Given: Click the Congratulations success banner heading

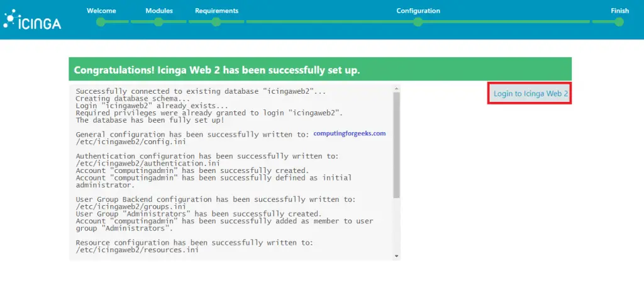Looking at the screenshot, I should tap(217, 70).
